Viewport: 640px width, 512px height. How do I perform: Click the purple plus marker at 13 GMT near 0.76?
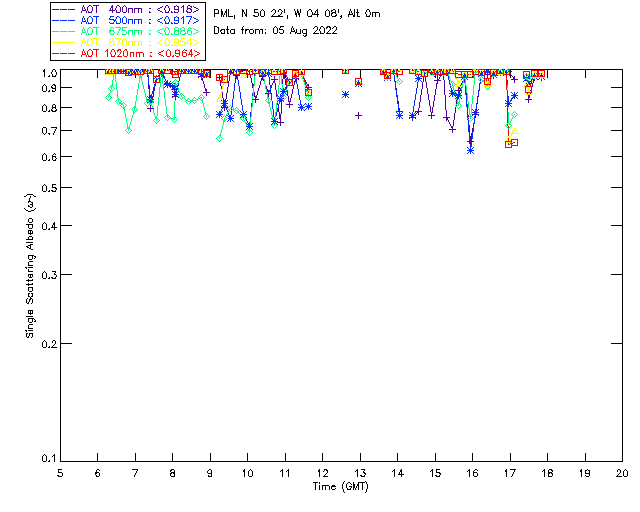[358, 116]
